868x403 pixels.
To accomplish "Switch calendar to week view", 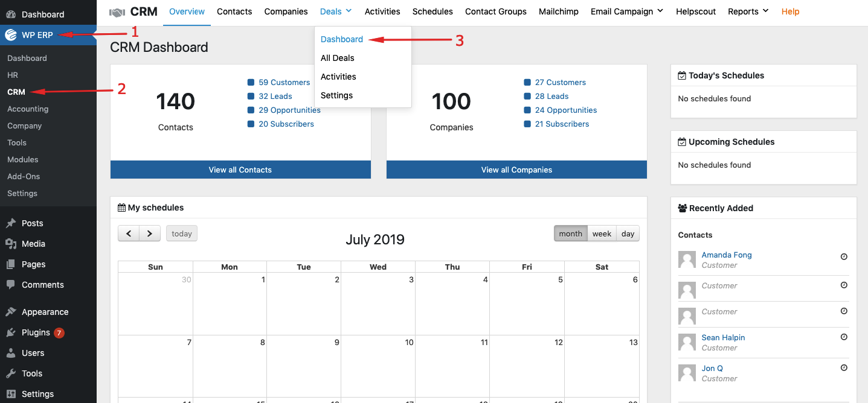I will pos(602,233).
